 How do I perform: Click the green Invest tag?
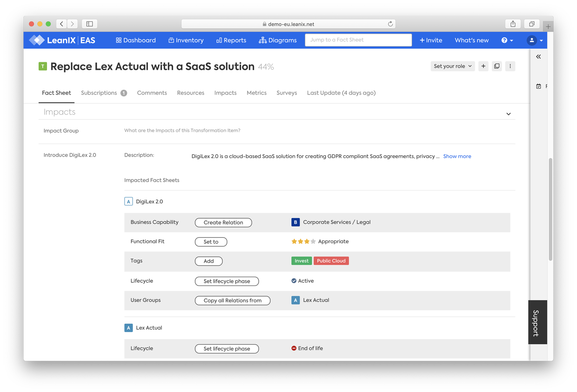pyautogui.click(x=302, y=261)
